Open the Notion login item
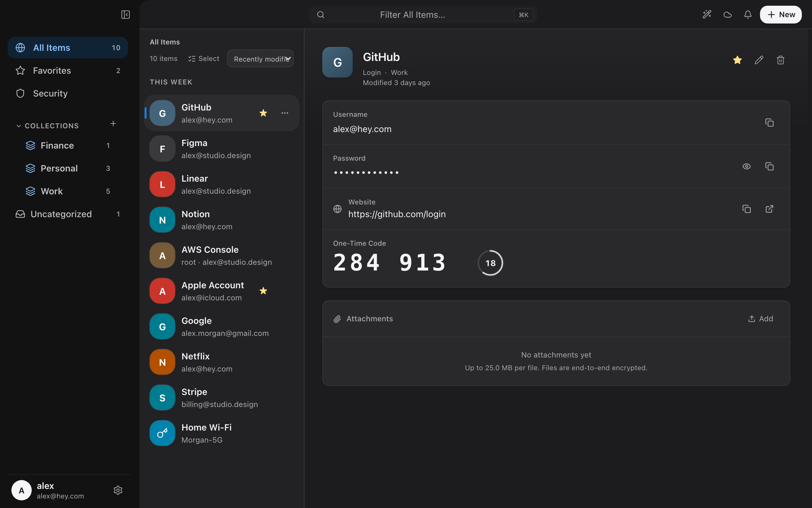The image size is (812, 508). pos(222,220)
